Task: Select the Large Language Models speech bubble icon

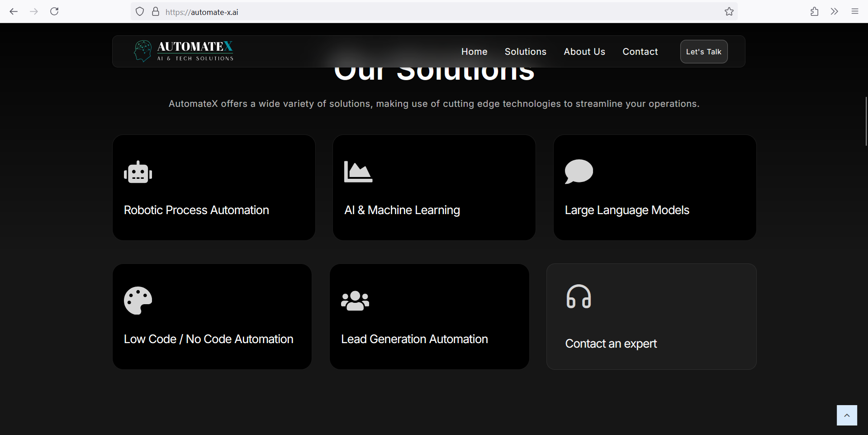Action: 579,172
